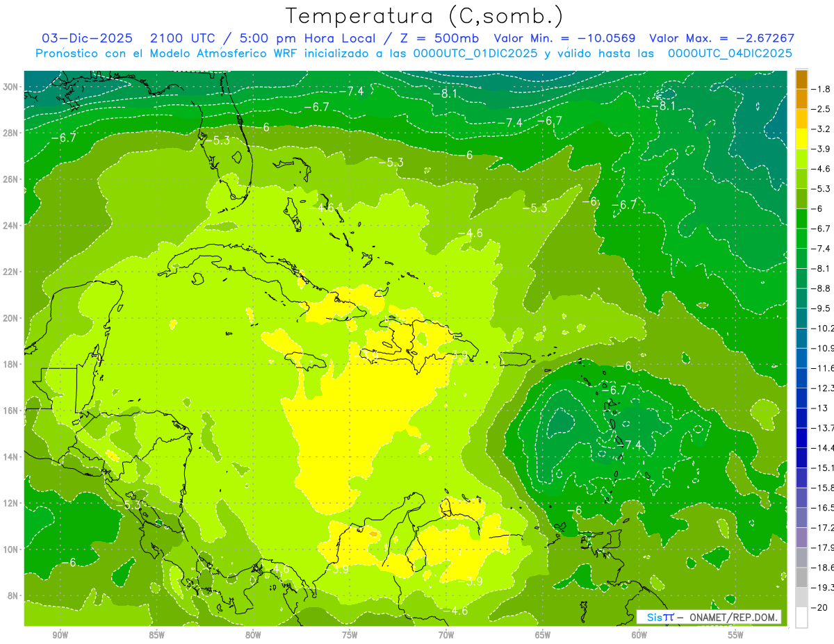Click the "75W" longitude axis label

point(350,635)
